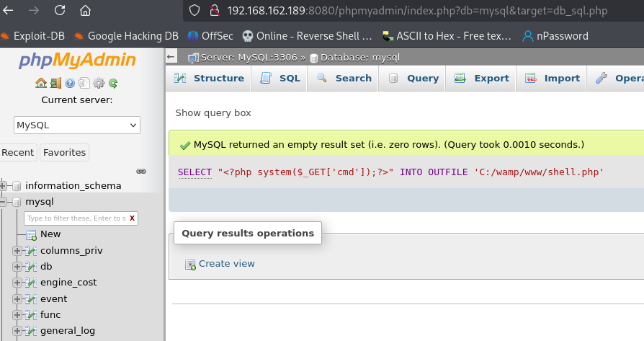Open the db table
Screen dimensions: 644x341
point(46,267)
